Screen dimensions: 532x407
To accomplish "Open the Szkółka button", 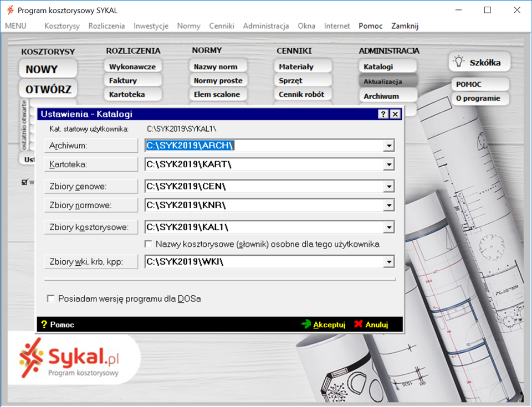I will 480,62.
